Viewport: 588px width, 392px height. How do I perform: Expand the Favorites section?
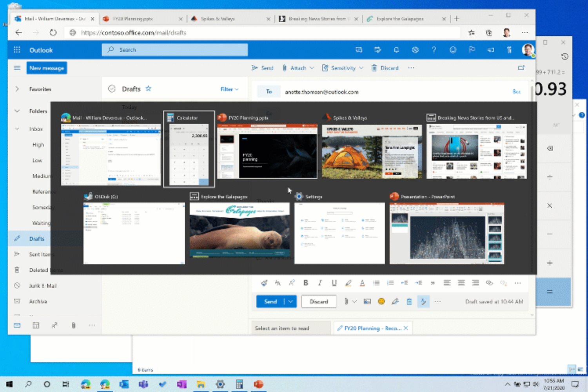pyautogui.click(x=17, y=89)
